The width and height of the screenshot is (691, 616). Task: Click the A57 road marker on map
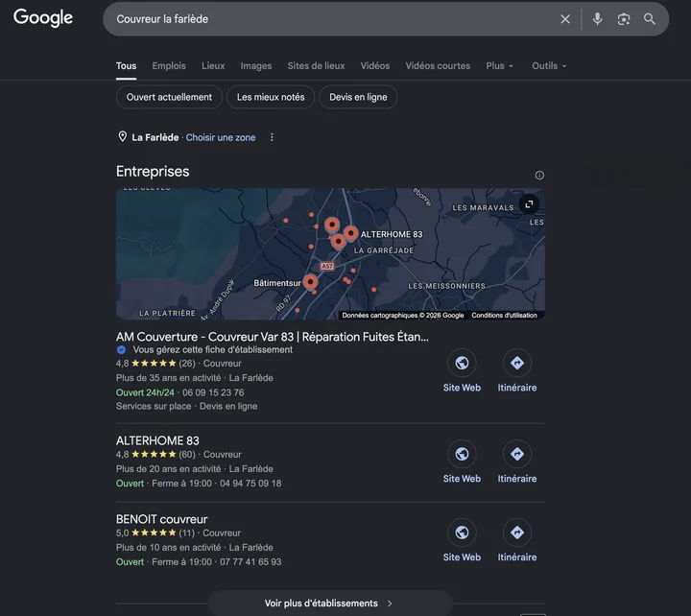pos(327,266)
